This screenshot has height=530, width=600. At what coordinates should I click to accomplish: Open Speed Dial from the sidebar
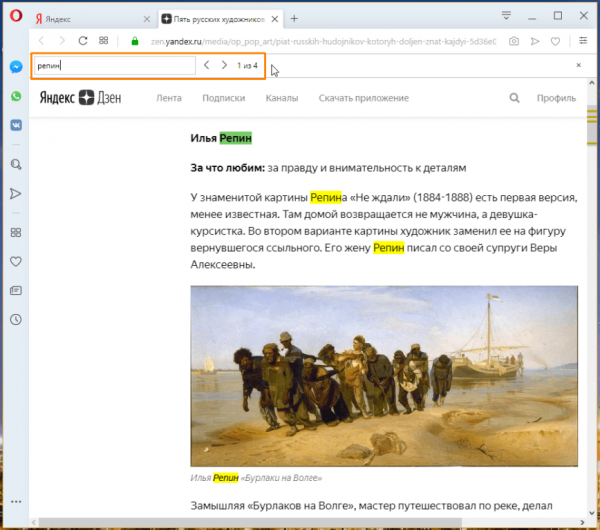16,232
